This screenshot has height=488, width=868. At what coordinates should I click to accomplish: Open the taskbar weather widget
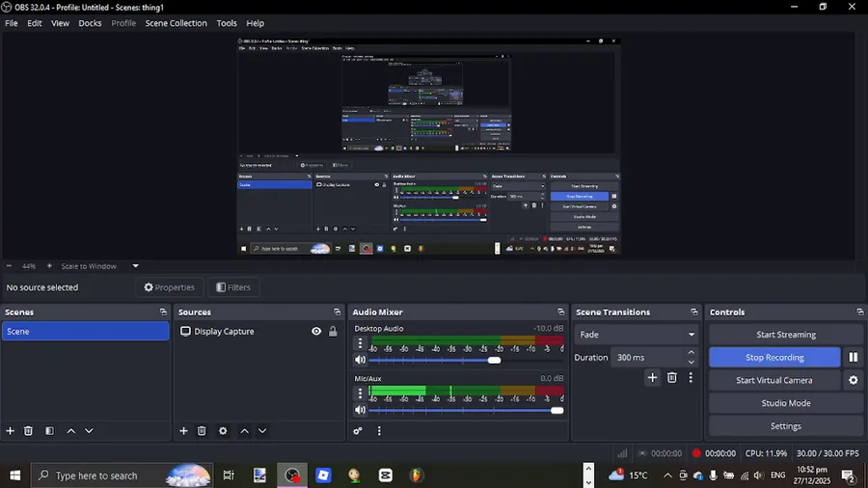pyautogui.click(x=628, y=475)
